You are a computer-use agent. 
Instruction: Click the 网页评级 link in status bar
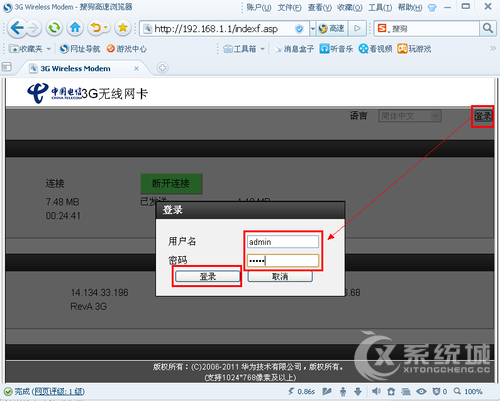[x=59, y=391]
